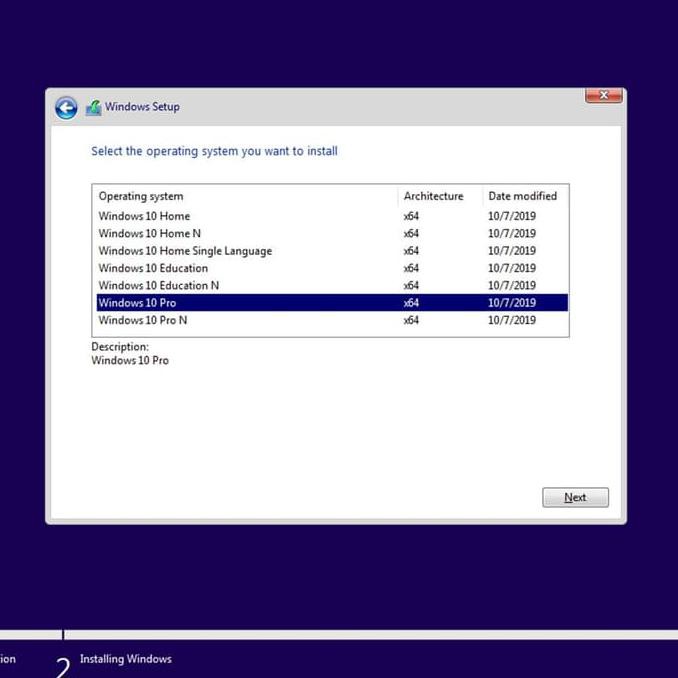The height and width of the screenshot is (678, 678).
Task: Select the highlighted Windows 10 Pro row
Action: point(137,303)
